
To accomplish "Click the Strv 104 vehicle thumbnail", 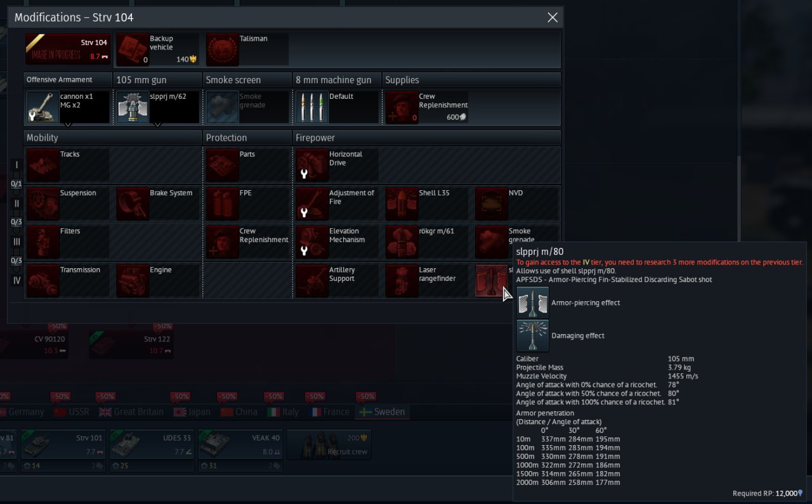I will (x=68, y=49).
